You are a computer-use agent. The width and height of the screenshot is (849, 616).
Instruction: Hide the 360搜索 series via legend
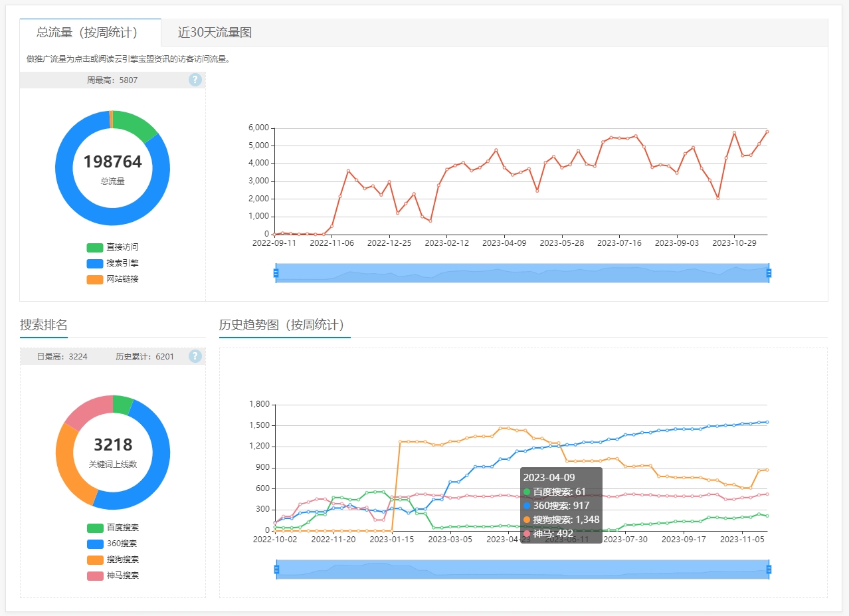coord(112,544)
